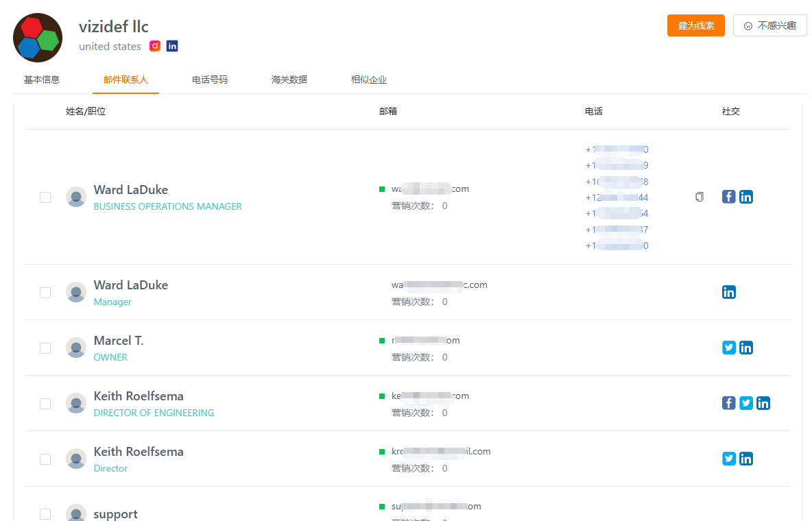The height and width of the screenshot is (521, 812).
Task: Click Ward LaDuke Manager email ending c.com
Action: [x=439, y=285]
